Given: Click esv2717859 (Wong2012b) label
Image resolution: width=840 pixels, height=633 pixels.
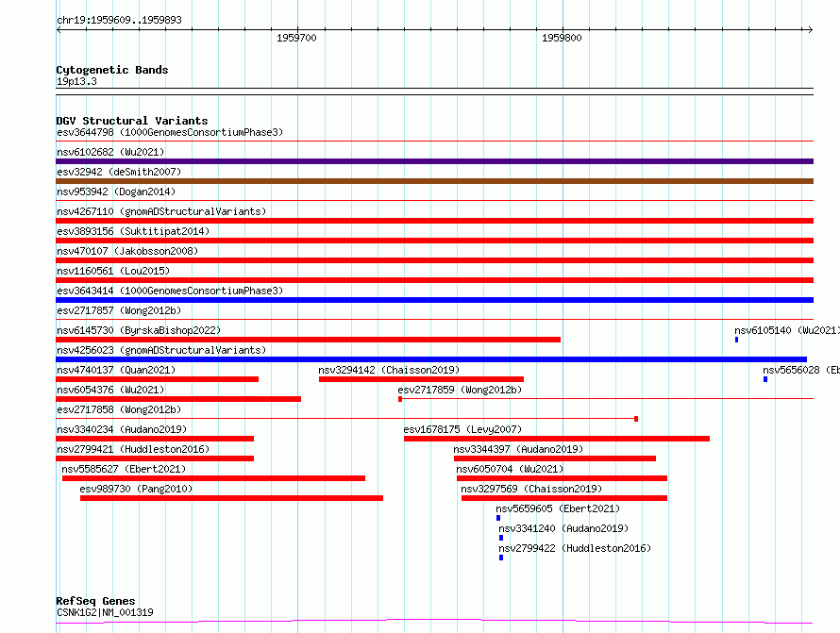Looking at the screenshot, I should (460, 390).
